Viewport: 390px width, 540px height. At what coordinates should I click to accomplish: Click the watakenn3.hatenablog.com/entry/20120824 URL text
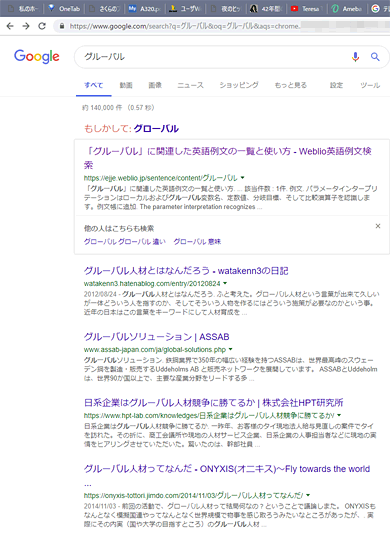point(152,283)
